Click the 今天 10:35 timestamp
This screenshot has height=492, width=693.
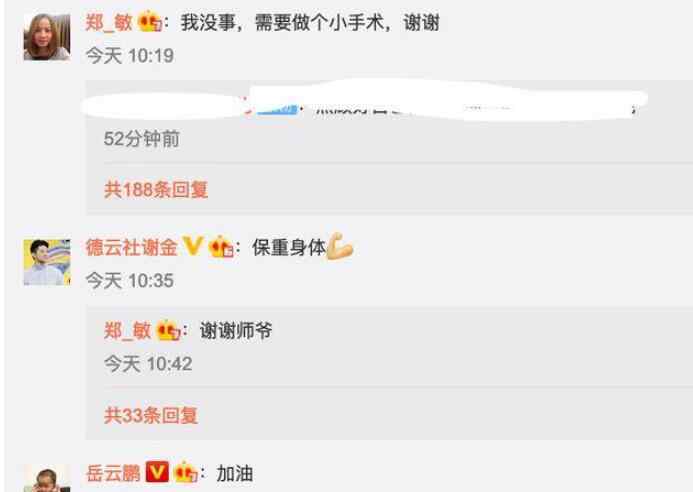[x=130, y=281]
